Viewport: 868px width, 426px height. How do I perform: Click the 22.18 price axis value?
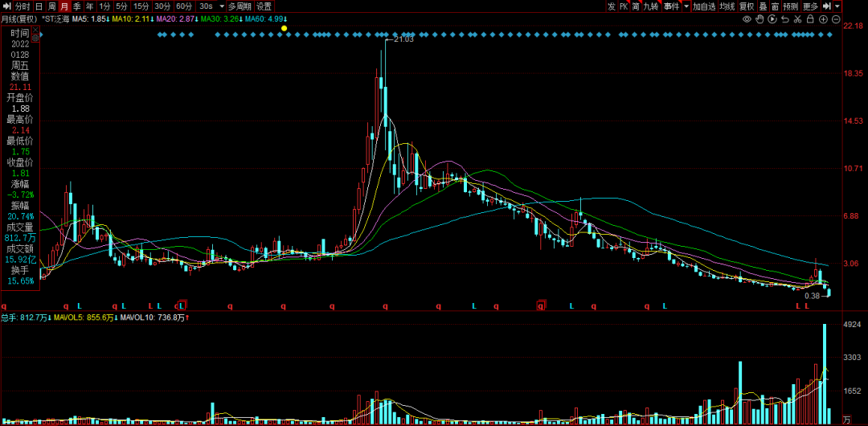[x=854, y=26]
